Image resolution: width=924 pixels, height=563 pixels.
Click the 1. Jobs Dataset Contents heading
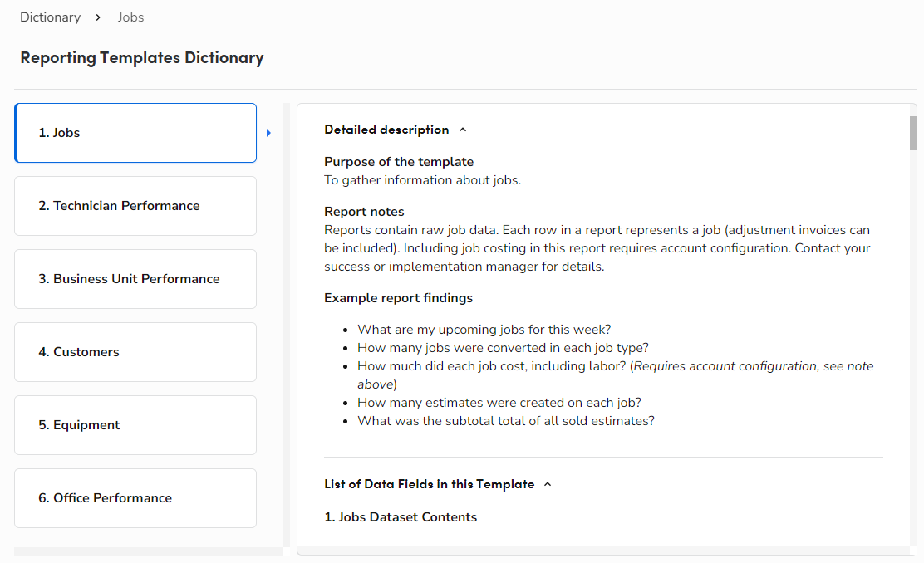coord(401,517)
